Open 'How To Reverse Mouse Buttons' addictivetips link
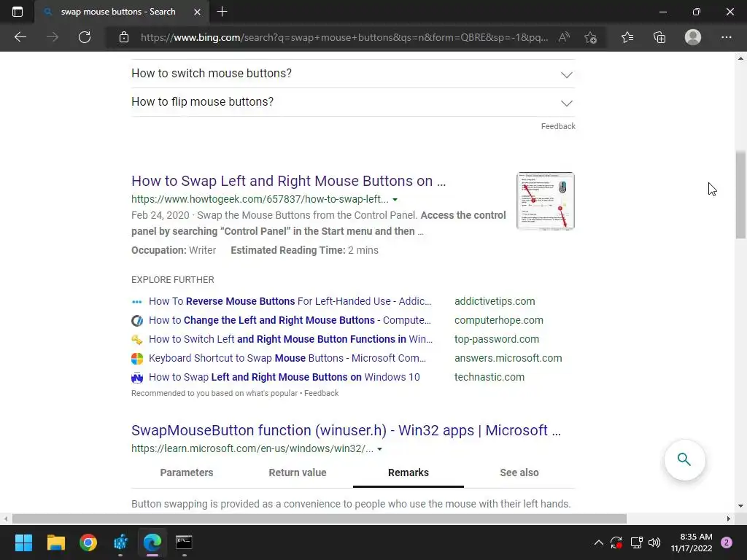747x560 pixels. pos(290,301)
